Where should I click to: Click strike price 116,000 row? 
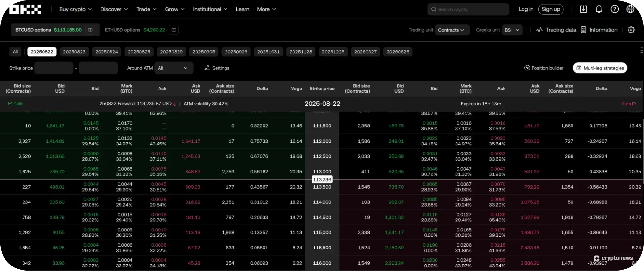pos(322,263)
